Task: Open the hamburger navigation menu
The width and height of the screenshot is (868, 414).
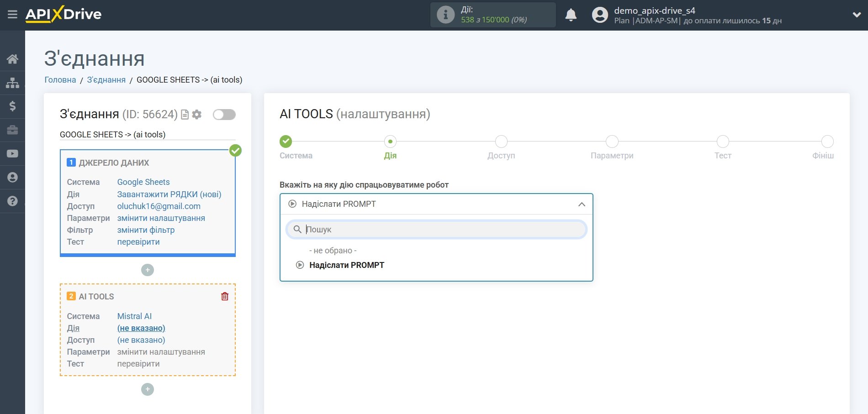Action: (x=12, y=14)
